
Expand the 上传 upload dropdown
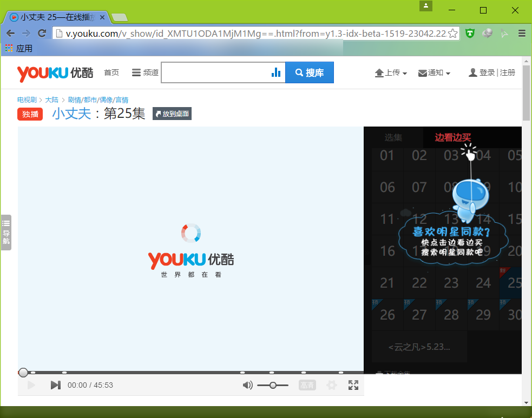point(391,72)
